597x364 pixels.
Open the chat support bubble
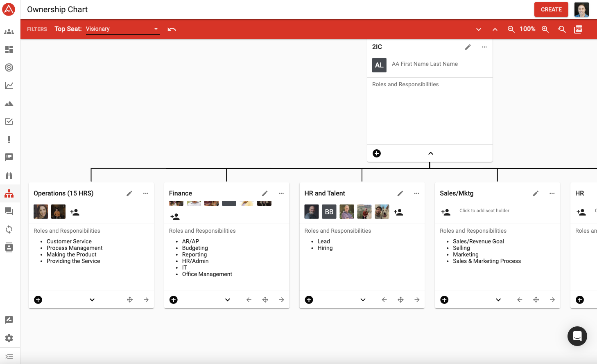point(577,336)
